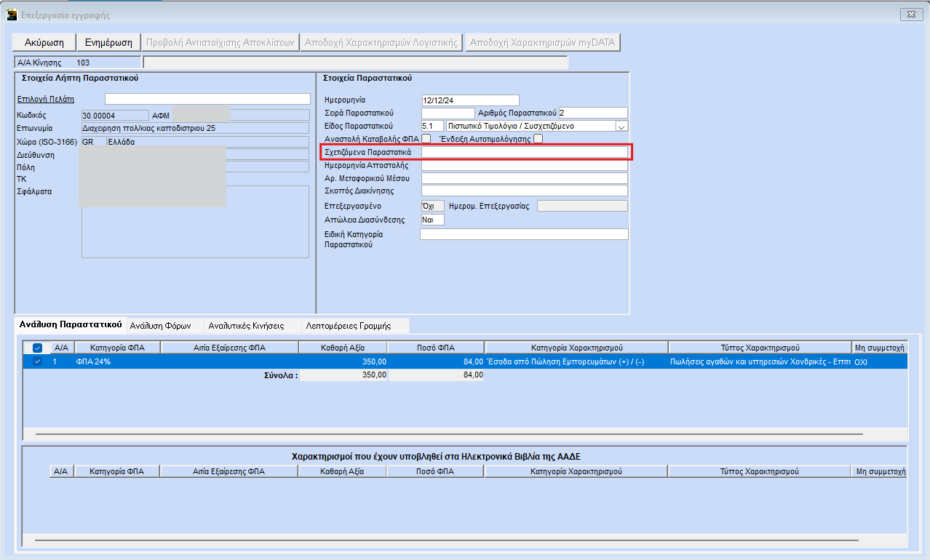930x560 pixels.
Task: Select the Λεπτομέρειες Γραμμής tab
Action: coord(349,325)
